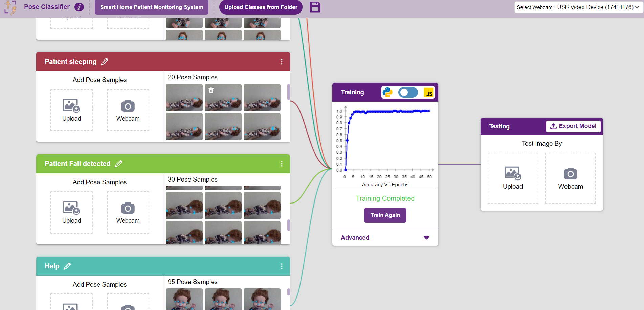Edit the Patient Fall detected class name

click(118, 164)
